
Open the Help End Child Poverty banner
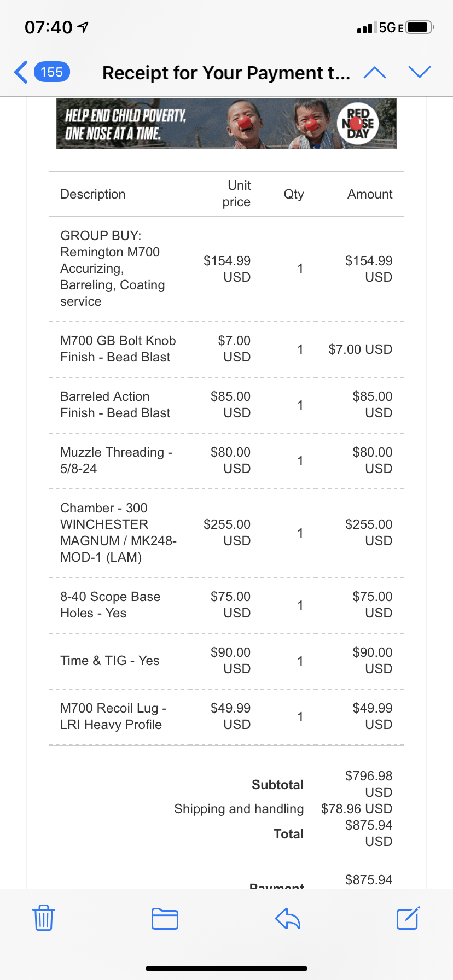(164, 124)
